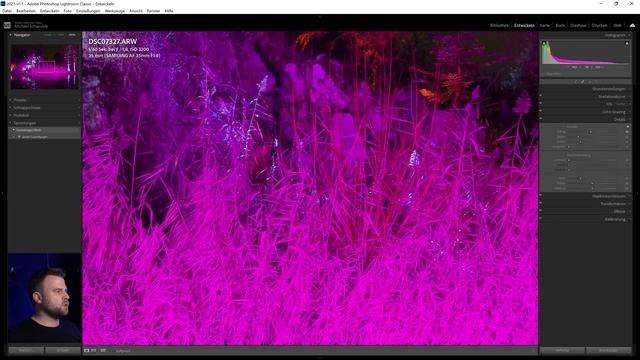Screen dimensions: 640x360
Task: Enable the Softproof checkbox in toolbar
Action: point(123,351)
